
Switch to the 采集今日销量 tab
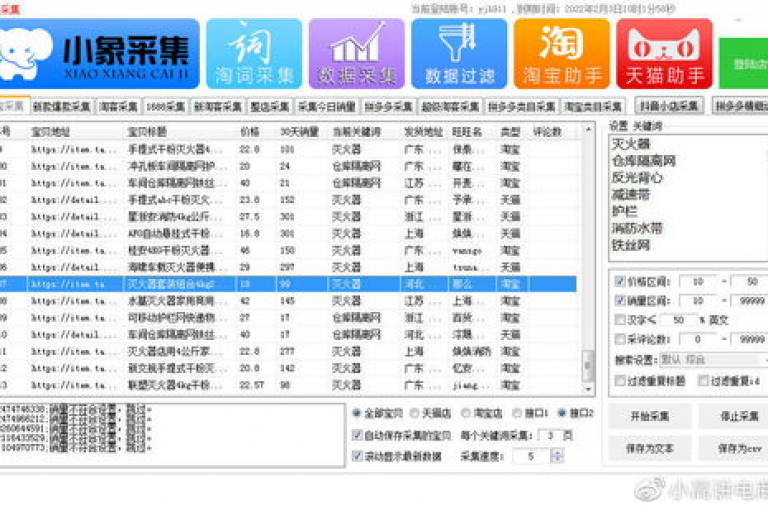tap(327, 106)
